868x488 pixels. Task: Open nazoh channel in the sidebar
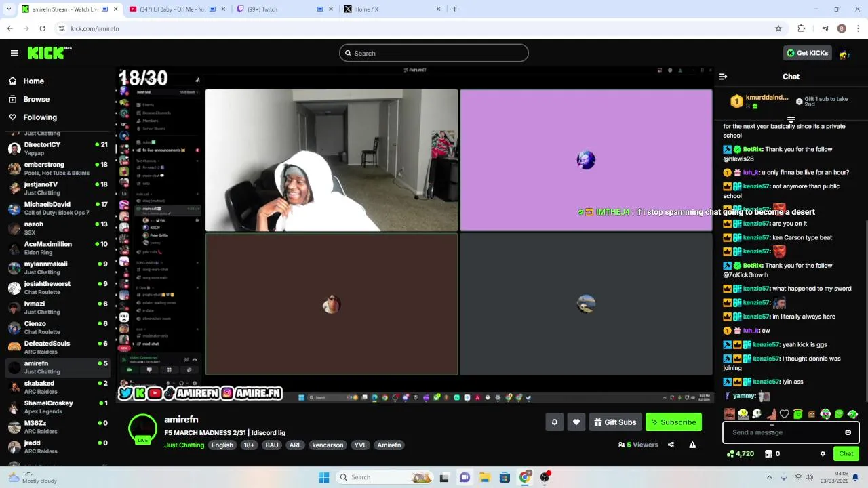tap(57, 228)
